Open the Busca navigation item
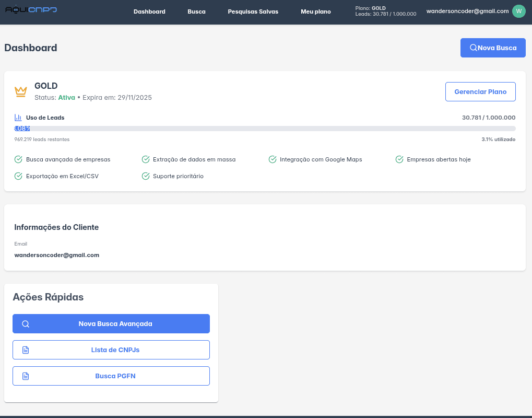This screenshot has width=532, height=418. click(x=196, y=11)
